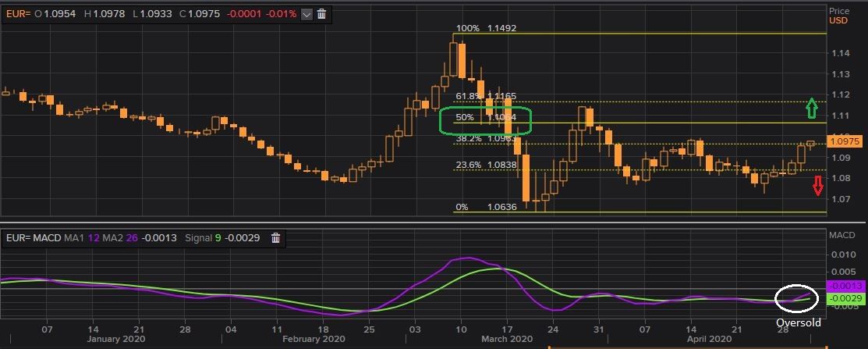Select the EUR= MACD indicator label
Viewport: 868px width, 349px height.
[x=34, y=238]
